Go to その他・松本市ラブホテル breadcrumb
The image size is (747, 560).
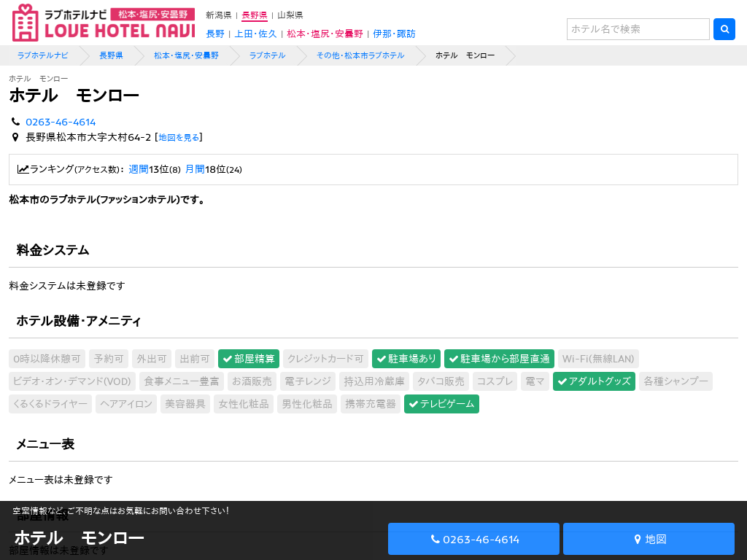360,55
